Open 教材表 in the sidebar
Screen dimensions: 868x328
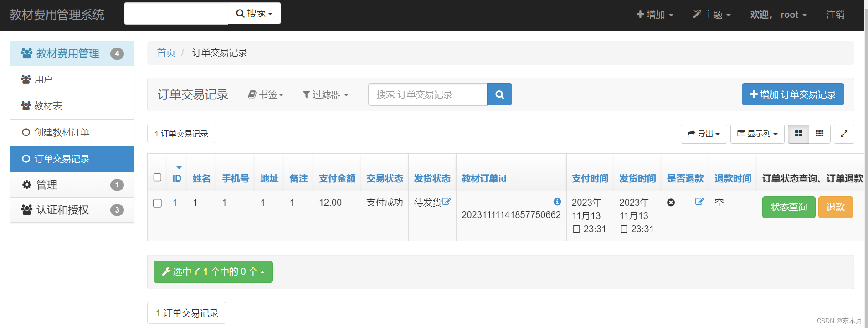click(x=72, y=106)
